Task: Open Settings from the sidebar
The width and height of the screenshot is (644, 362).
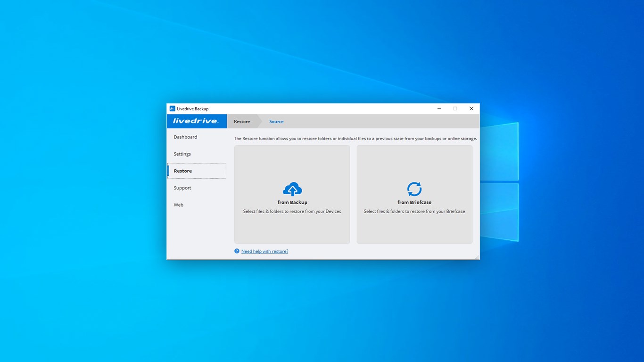Action: coord(182,154)
